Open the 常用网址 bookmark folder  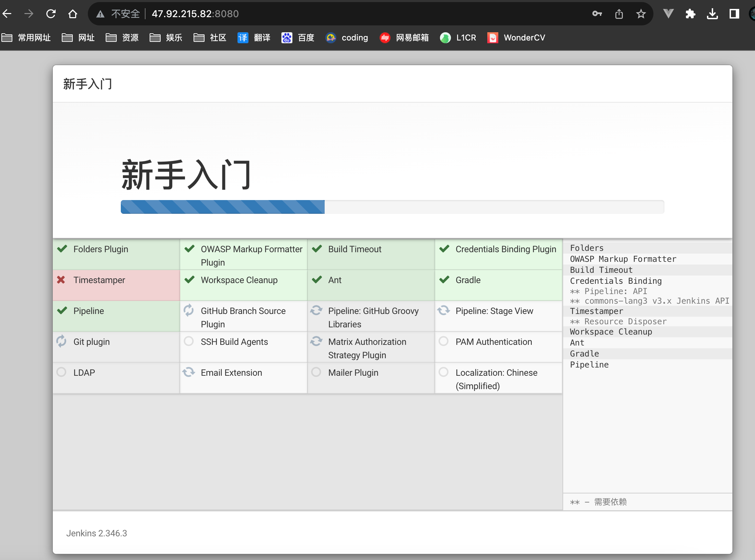26,38
